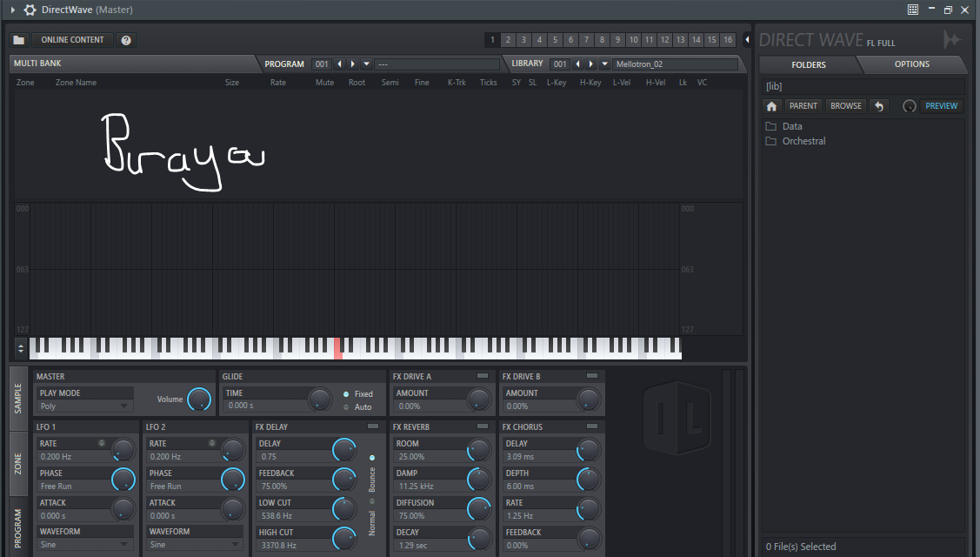Adjust LFO 1 Rate knob
The height and width of the screenshot is (557, 980).
(123, 450)
